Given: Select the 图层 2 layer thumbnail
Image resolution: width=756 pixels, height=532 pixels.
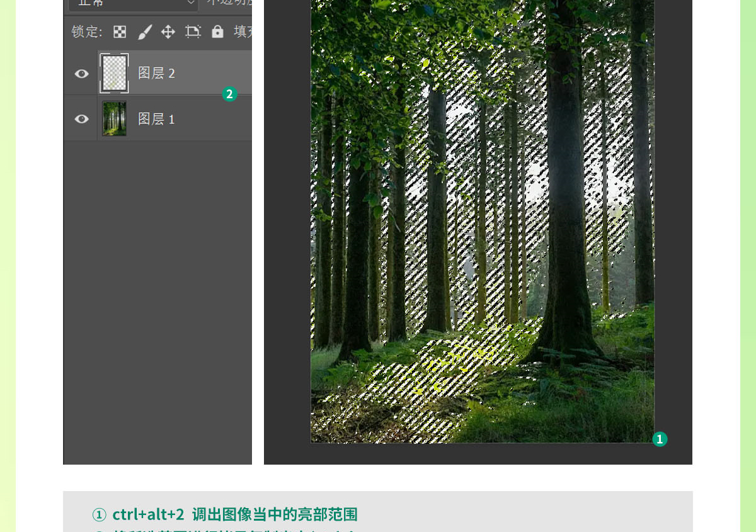Looking at the screenshot, I should [x=114, y=73].
